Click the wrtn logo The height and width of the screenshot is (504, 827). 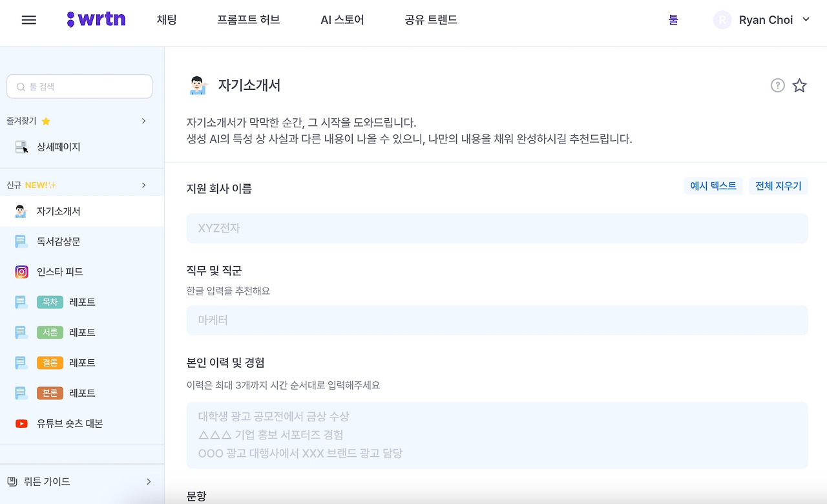coord(95,19)
